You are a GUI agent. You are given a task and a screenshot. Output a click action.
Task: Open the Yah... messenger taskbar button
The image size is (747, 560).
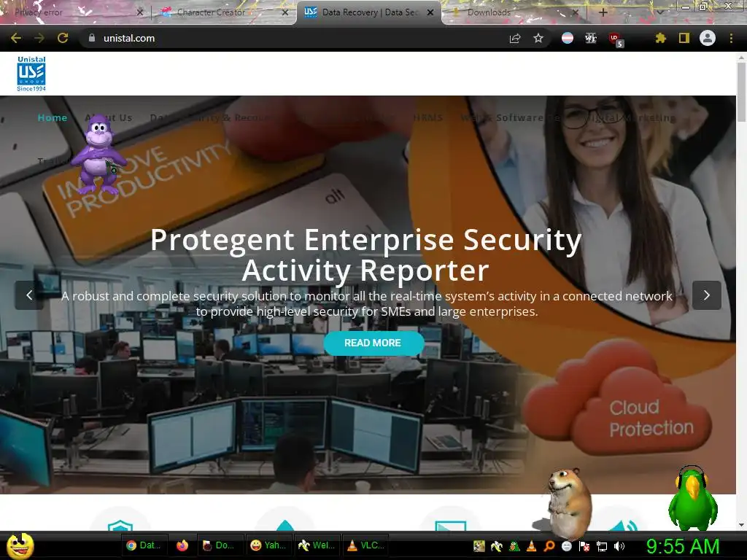coord(268,545)
